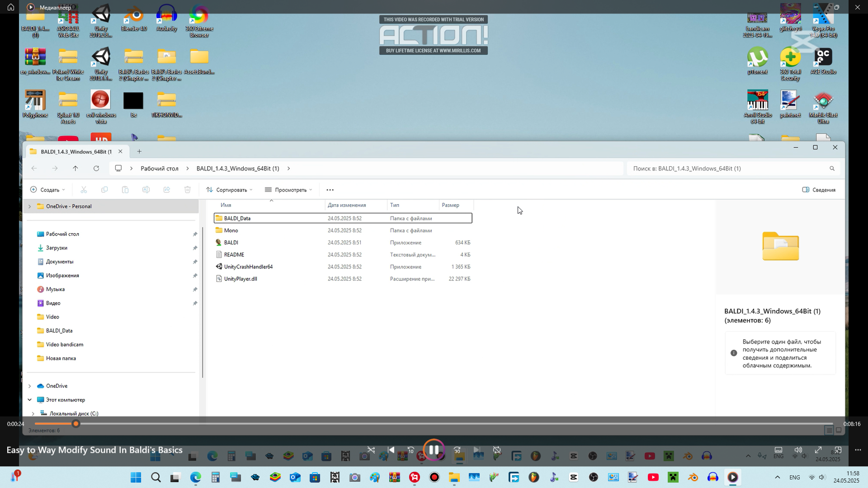This screenshot has height=488, width=868.
Task: Open the captions and audio menu
Action: [x=778, y=450]
